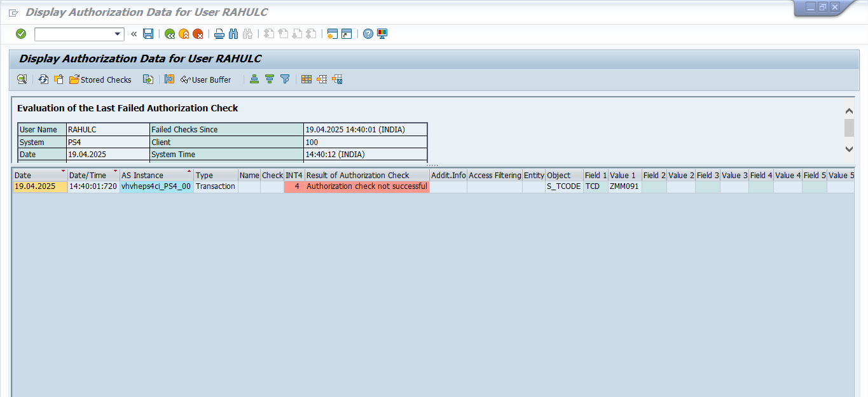The image size is (868, 397).
Task: Select the red 'Authorization check not successful' cell
Action: pyautogui.click(x=366, y=186)
